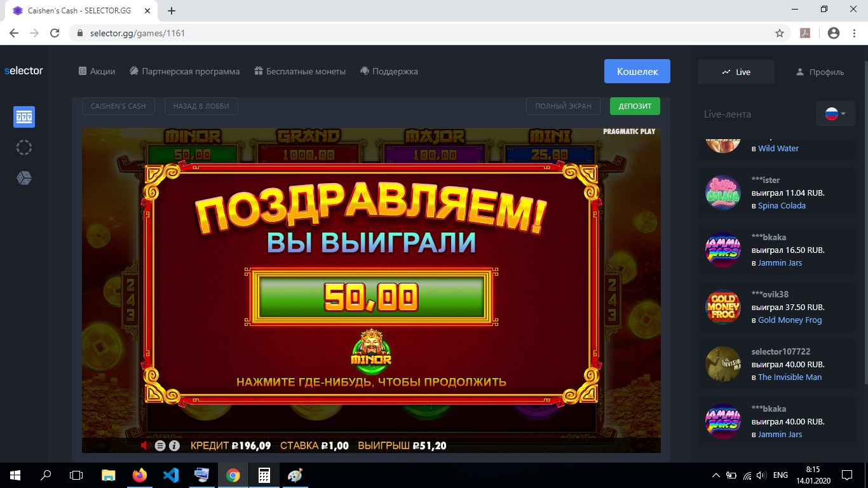Screen dimensions: 868x488
Task: Open the Jammin Jars link for 16.50 RUB win
Action: tap(780, 262)
